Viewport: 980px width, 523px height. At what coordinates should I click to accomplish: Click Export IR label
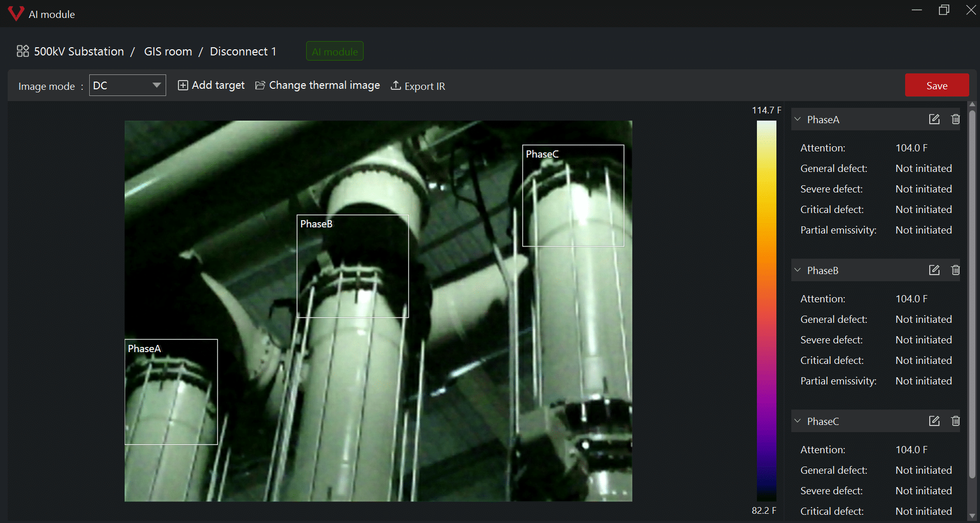425,86
